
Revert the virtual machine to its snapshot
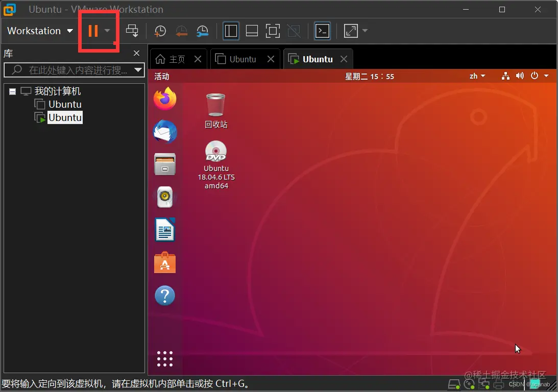coord(182,31)
